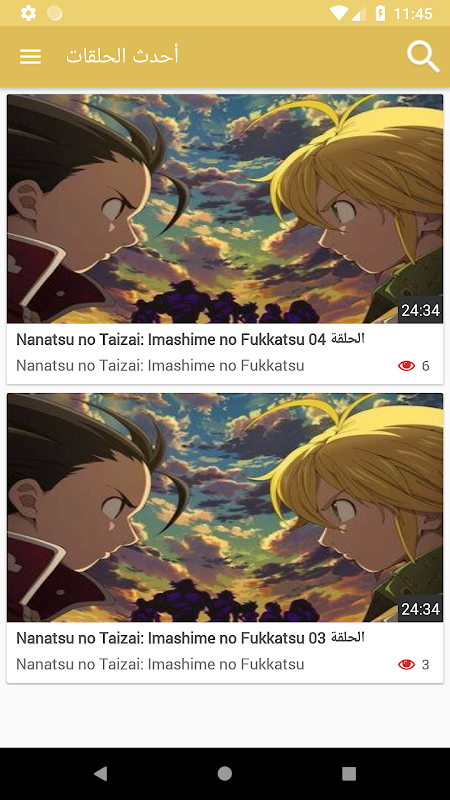
Task: Tap the search magnifier icon
Action: pyautogui.click(x=423, y=57)
